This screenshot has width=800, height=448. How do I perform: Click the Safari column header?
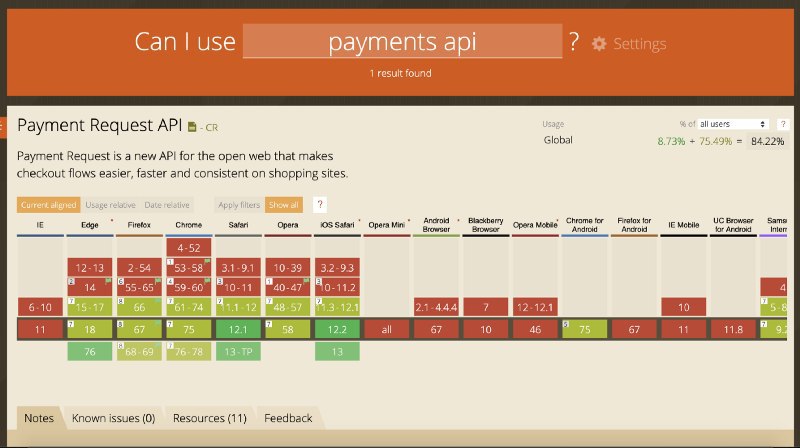238,225
